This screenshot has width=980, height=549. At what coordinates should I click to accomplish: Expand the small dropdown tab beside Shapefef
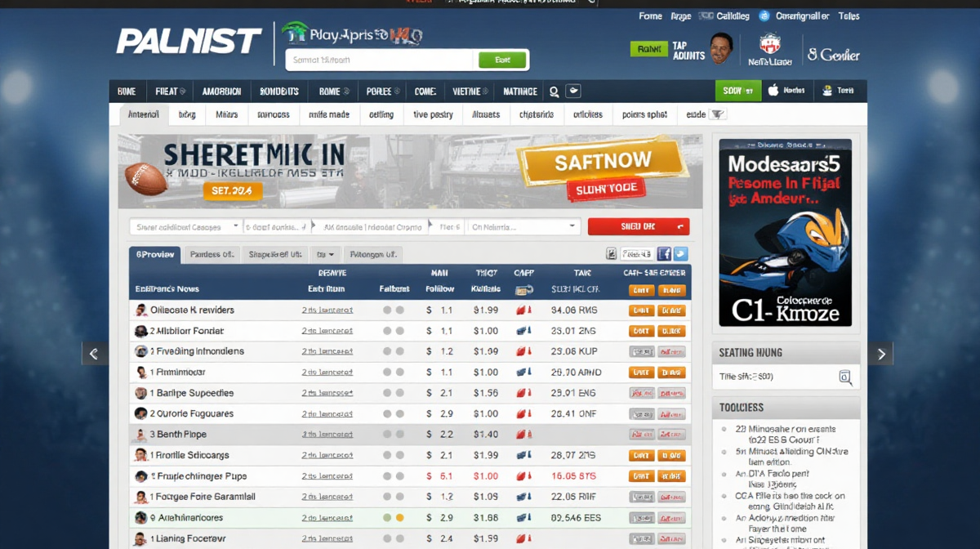[x=327, y=255]
